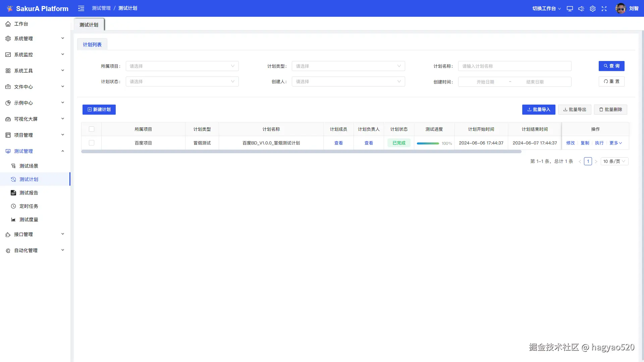The height and width of the screenshot is (362, 644).
Task: Click the speaker announcement icon in the header
Action: pos(581,9)
